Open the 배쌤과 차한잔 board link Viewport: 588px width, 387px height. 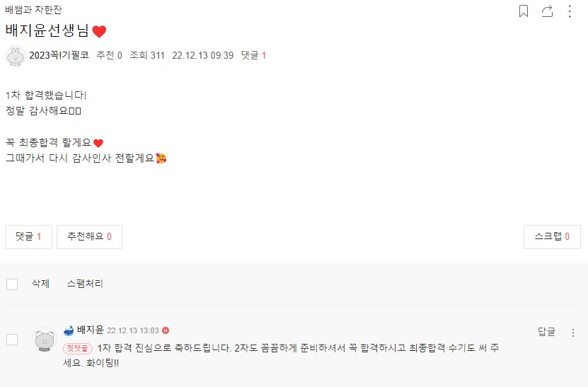33,10
